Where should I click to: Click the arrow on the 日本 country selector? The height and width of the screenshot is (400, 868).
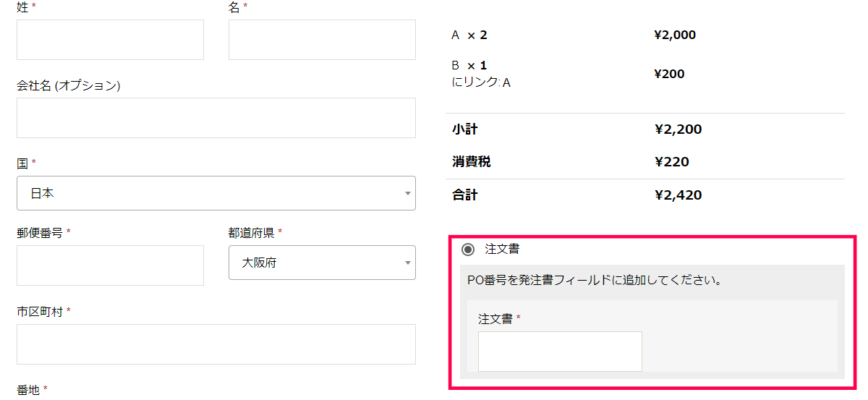pos(407,194)
